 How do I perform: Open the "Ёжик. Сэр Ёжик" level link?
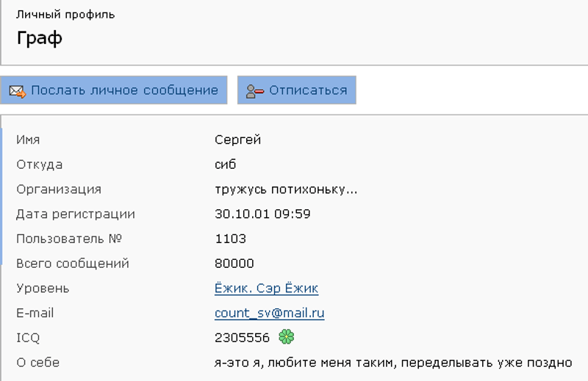click(266, 289)
